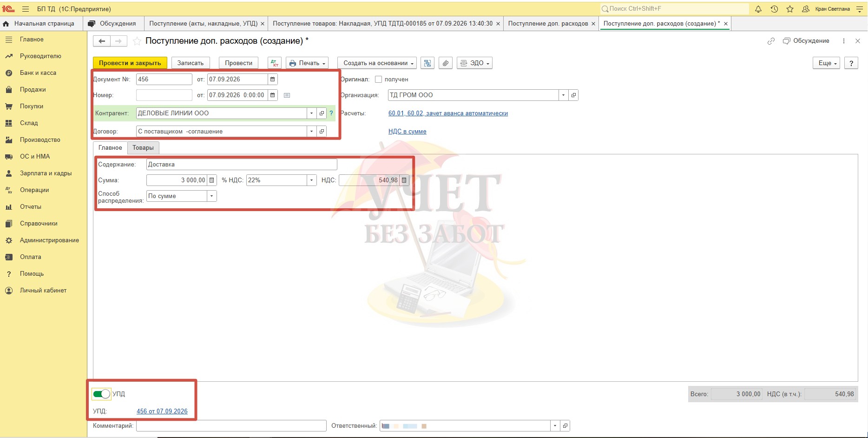Toggle the УПД switch off
Screen dimensions: 868x438
pos(101,394)
